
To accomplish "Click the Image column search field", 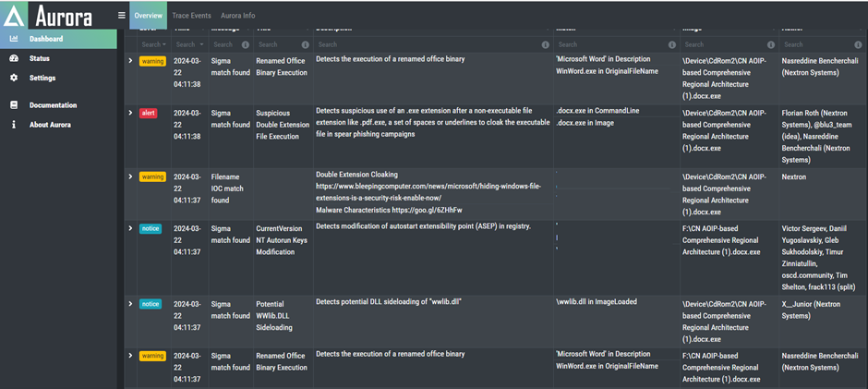I will (720, 44).
